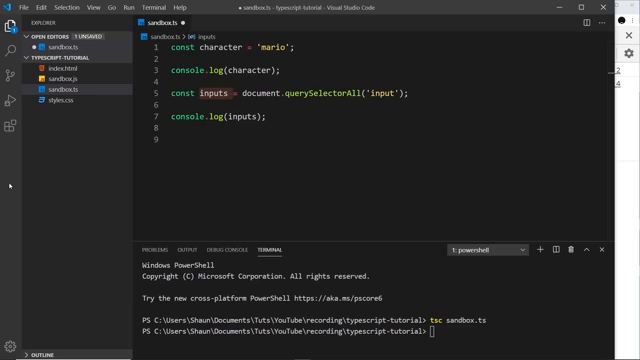Open the Go menu
The image size is (640, 360).
tap(112, 7)
